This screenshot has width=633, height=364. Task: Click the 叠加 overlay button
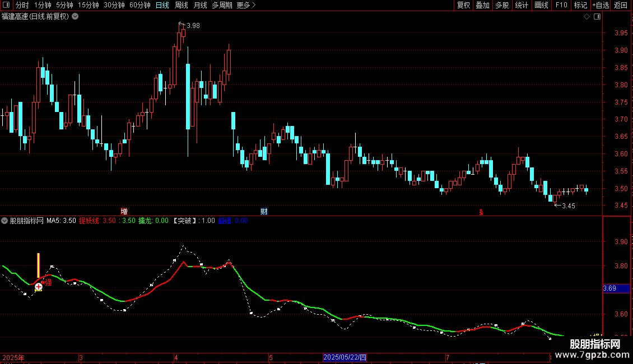[x=483, y=5]
